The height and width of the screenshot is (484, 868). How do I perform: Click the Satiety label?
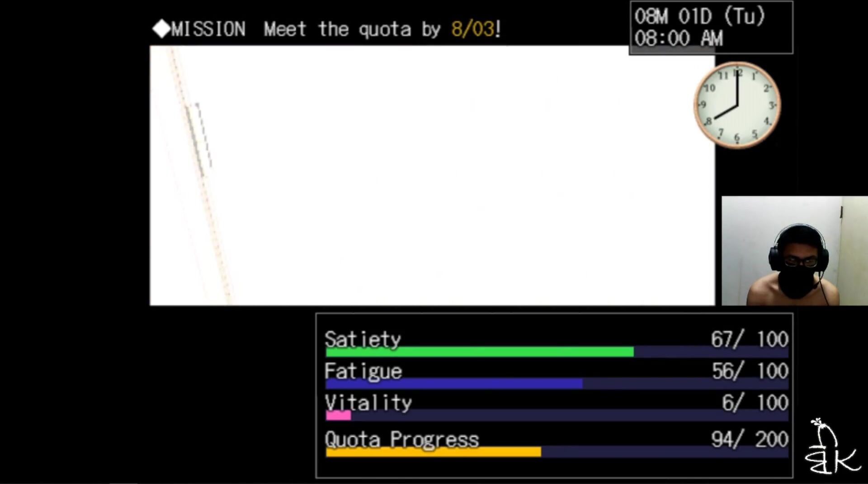(x=363, y=339)
